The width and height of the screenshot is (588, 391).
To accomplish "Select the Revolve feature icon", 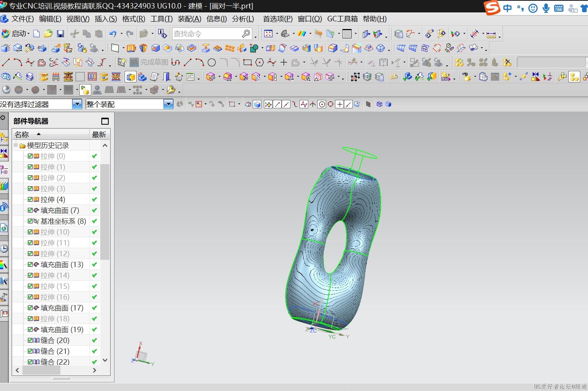I will pyautogui.click(x=143, y=48).
